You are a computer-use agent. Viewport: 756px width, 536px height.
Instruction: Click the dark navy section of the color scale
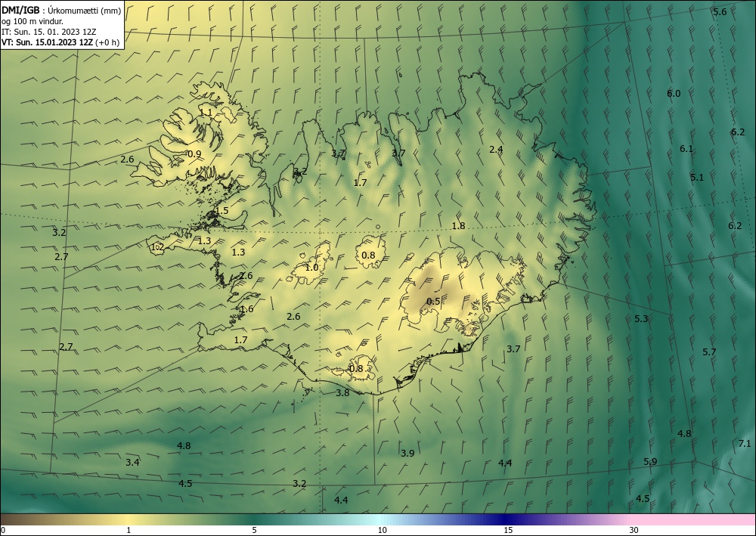503,519
